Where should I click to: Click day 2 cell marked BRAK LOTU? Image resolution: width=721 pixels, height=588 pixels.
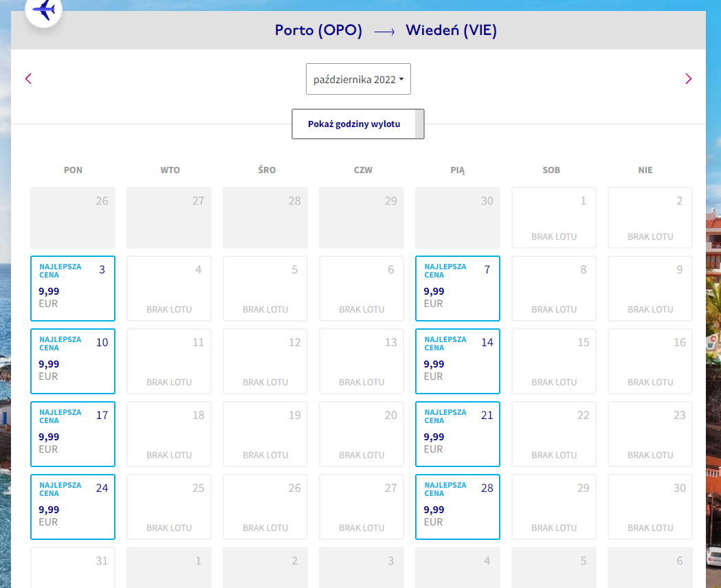coord(650,218)
